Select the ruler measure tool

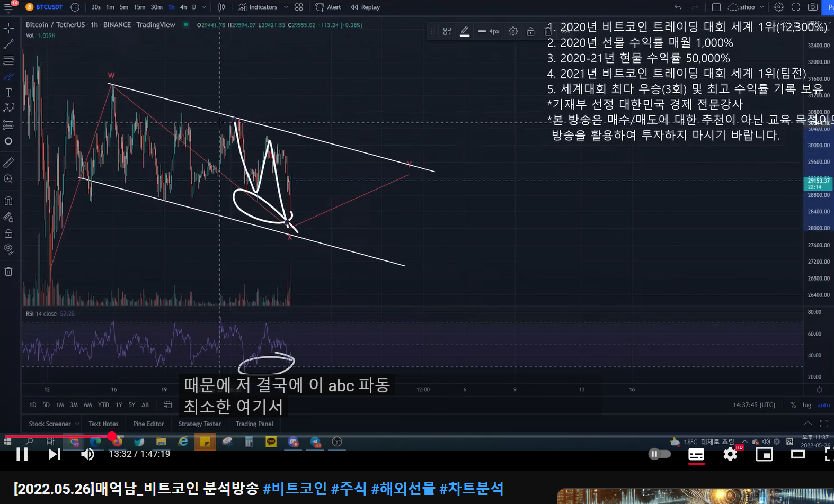click(x=8, y=163)
